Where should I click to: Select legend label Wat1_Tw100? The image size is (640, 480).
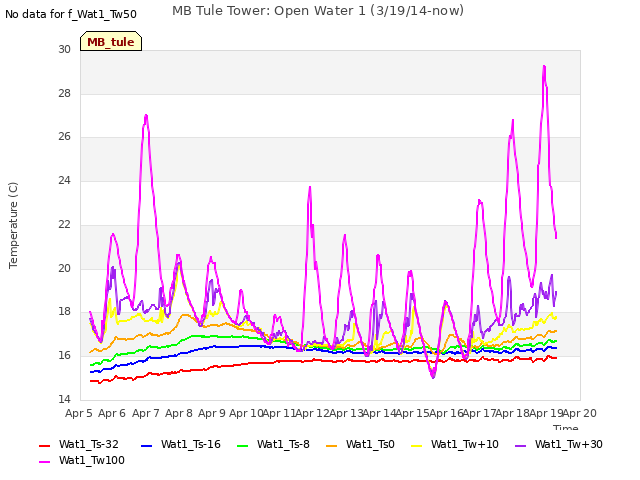tap(92, 460)
